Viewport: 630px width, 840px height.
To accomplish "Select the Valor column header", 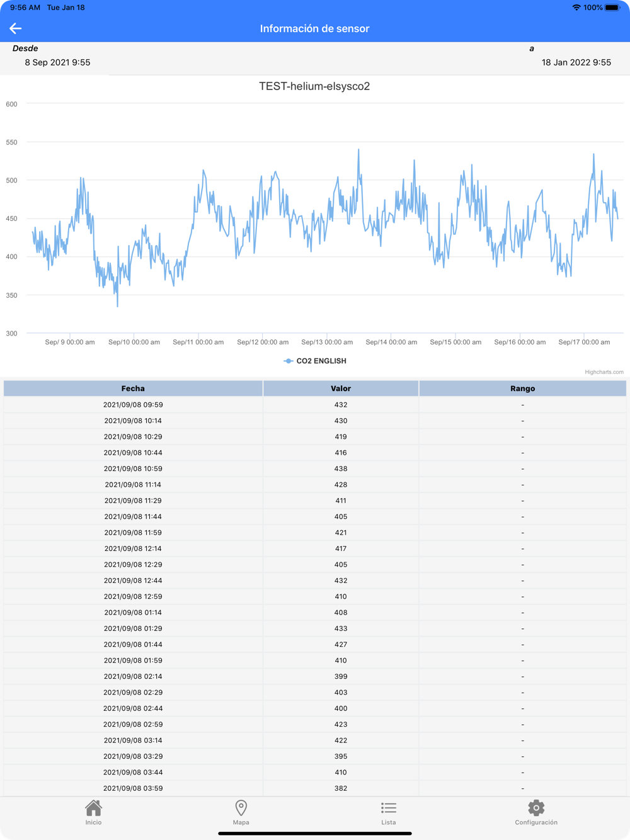I will click(341, 389).
